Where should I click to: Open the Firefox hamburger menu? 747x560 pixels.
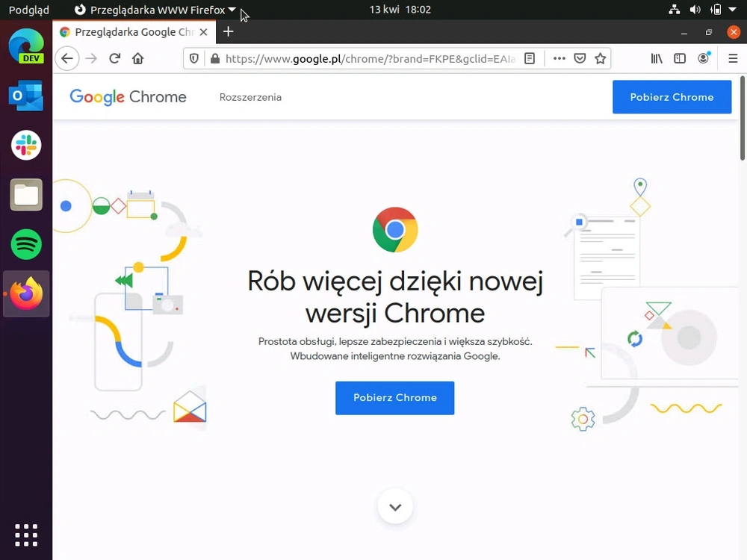(x=734, y=58)
